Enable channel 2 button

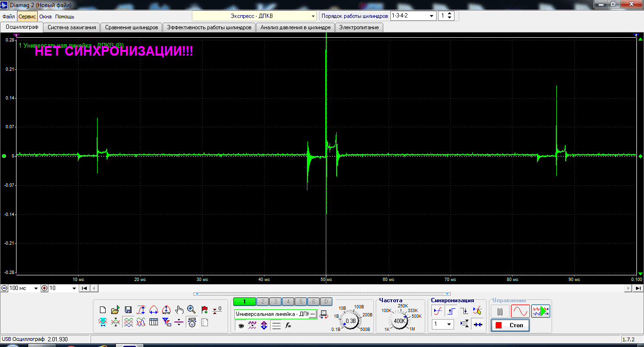coord(263,302)
